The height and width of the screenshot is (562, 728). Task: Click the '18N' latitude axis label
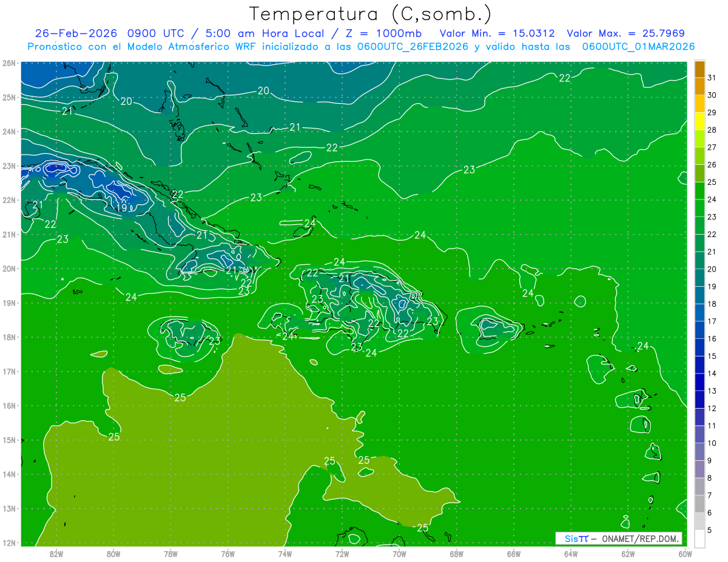(8, 337)
